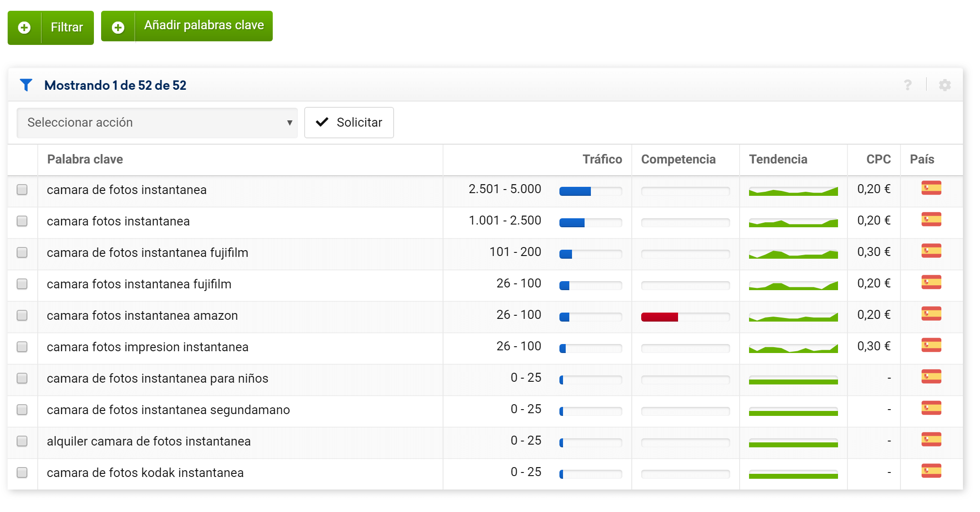Sort by the CPC column header
The height and width of the screenshot is (512, 980).
pyautogui.click(x=878, y=159)
